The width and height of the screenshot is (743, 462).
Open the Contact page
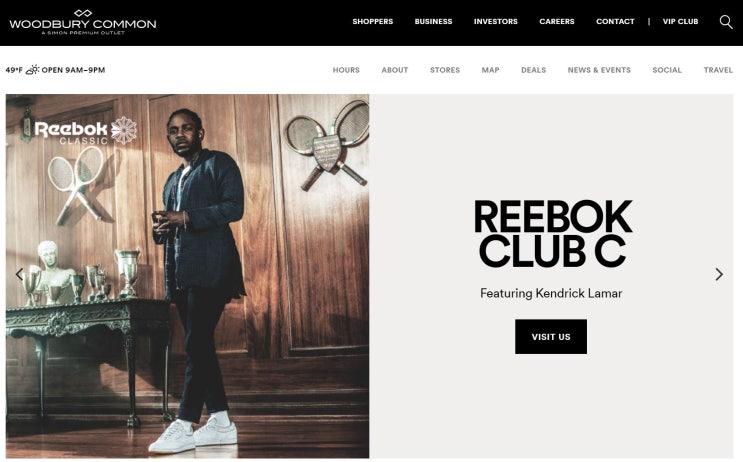615,21
